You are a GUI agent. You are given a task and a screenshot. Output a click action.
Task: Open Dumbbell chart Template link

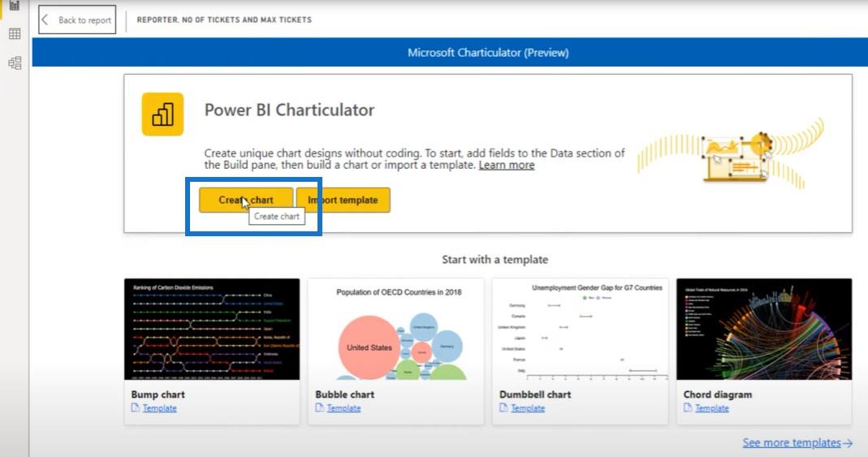pos(528,408)
